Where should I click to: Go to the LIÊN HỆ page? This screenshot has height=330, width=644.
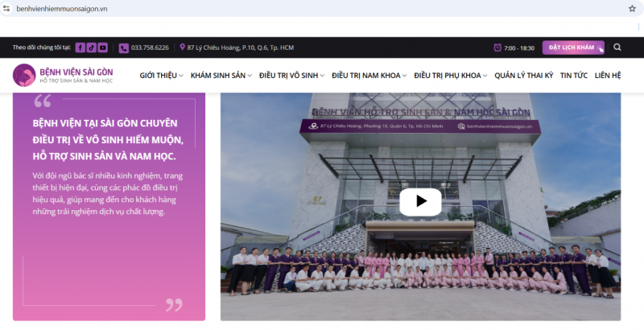point(608,76)
